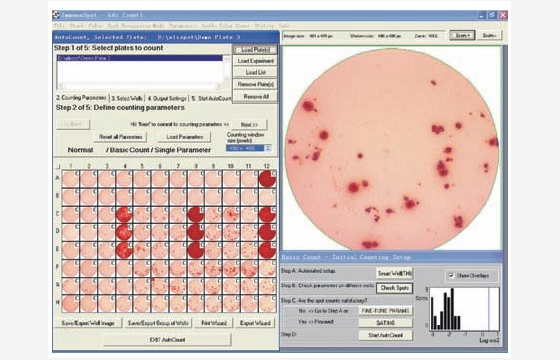This screenshot has width=560, height=360.
Task: Select the Demo Plate 3 list entry
Action: (140, 58)
